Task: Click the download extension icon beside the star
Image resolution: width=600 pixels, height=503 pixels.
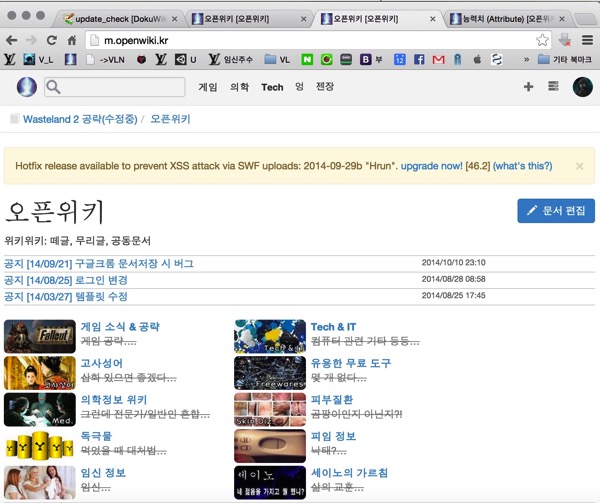Action: [x=565, y=40]
